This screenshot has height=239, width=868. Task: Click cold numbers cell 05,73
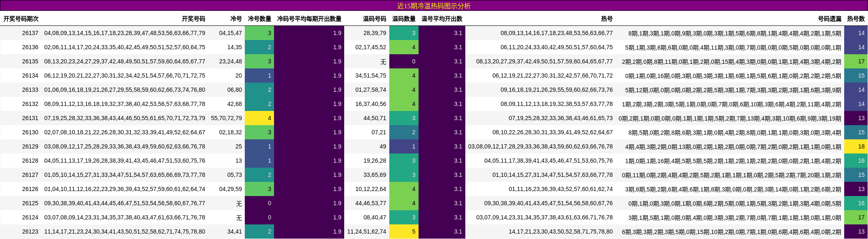234,175
